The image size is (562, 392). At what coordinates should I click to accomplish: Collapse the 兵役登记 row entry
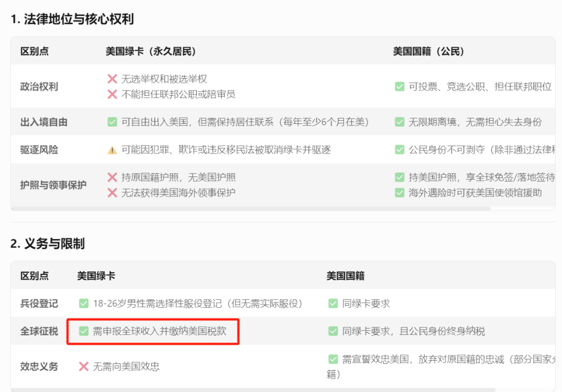(38, 303)
